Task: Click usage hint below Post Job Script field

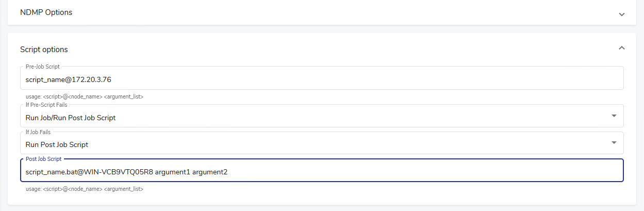Action: point(84,189)
